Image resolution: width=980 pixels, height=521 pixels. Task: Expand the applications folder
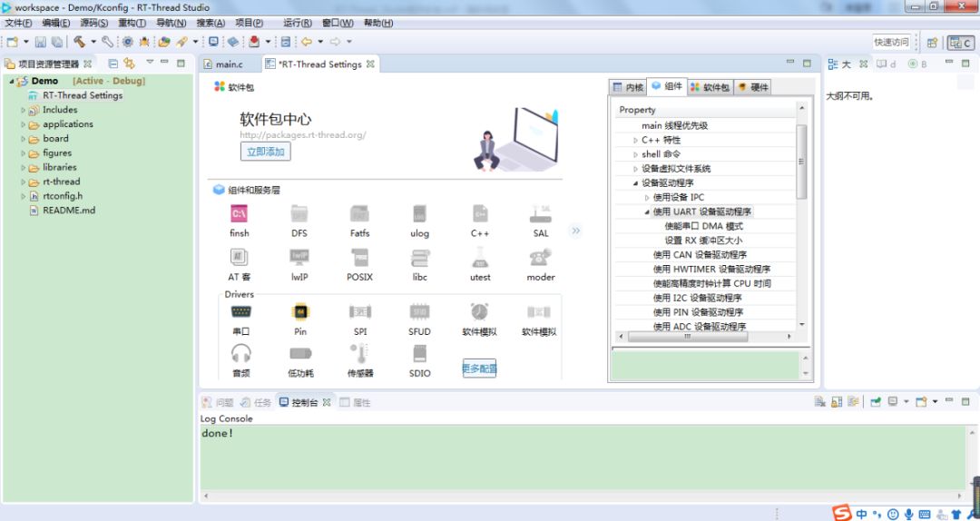pos(24,124)
